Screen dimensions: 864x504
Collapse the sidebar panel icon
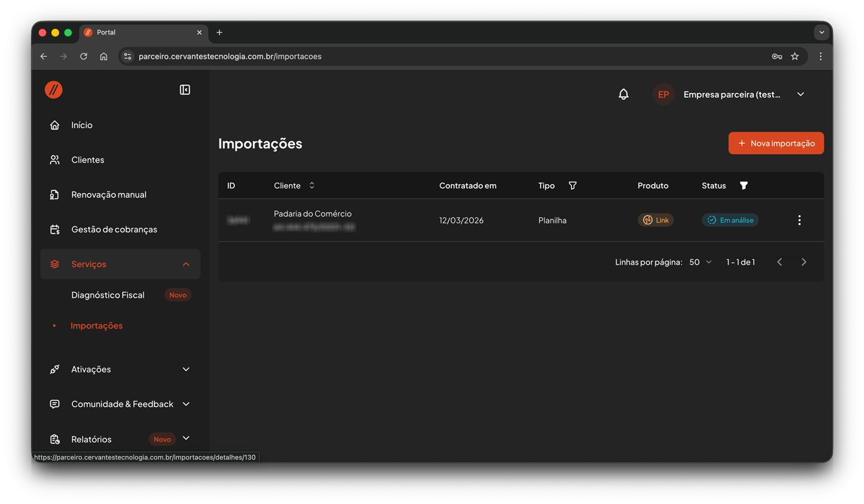tap(185, 90)
